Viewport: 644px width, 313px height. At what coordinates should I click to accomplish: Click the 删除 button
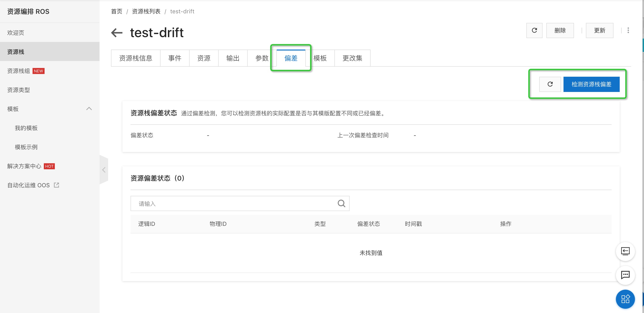point(560,30)
